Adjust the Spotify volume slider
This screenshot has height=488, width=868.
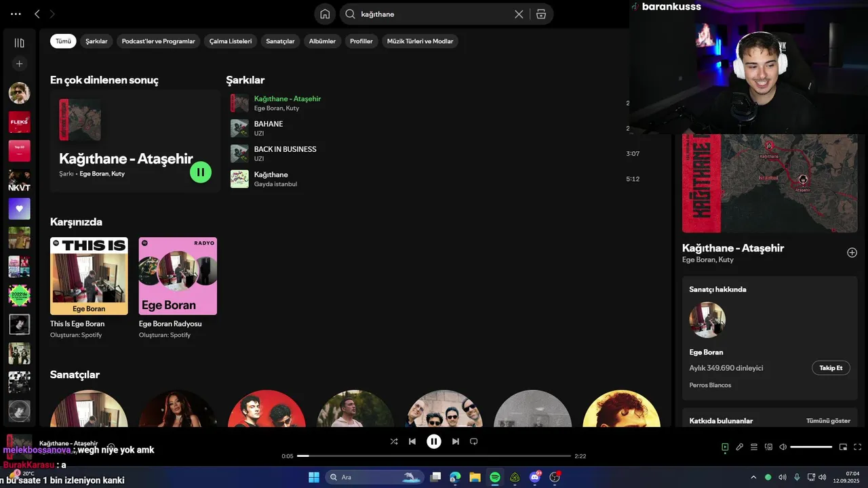click(811, 447)
